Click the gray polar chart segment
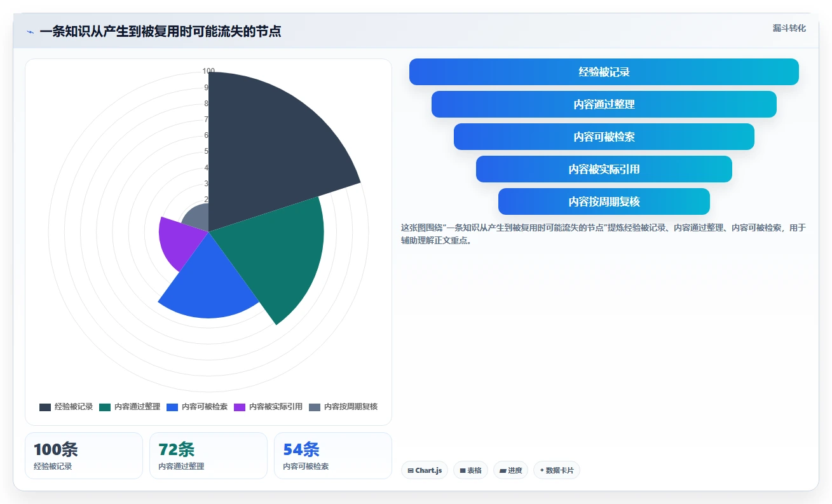832x504 pixels. (x=197, y=219)
